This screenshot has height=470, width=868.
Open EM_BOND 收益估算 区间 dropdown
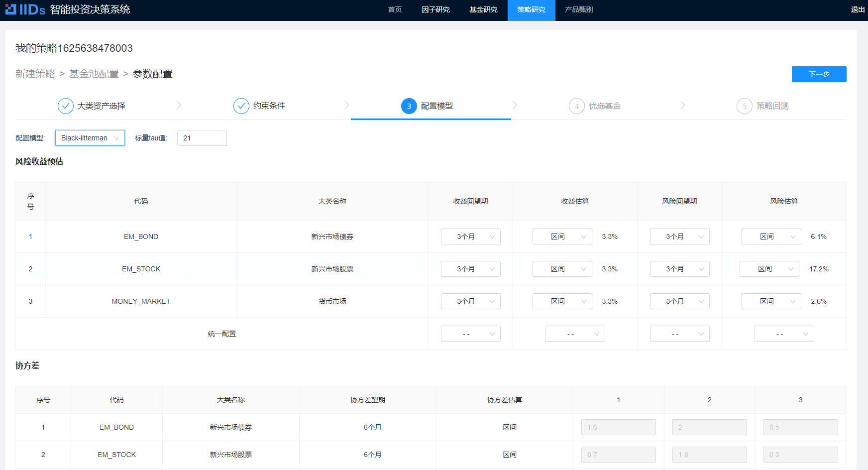[x=562, y=236]
